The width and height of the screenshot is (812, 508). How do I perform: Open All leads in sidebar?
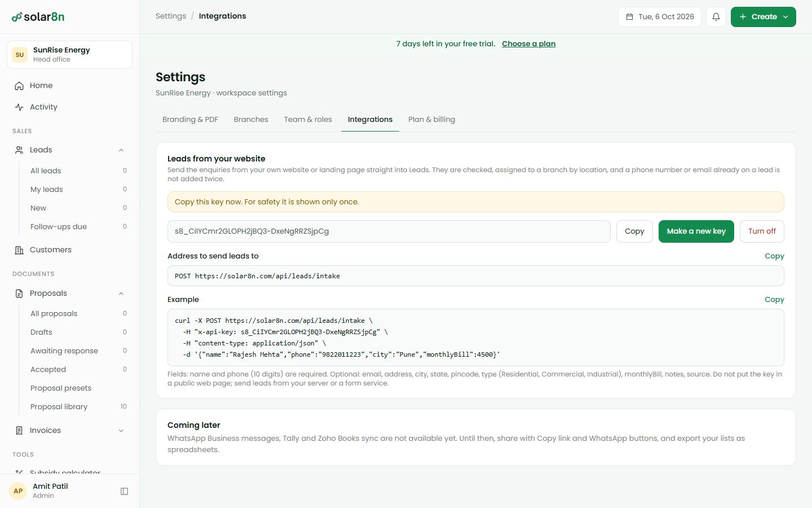point(78,171)
